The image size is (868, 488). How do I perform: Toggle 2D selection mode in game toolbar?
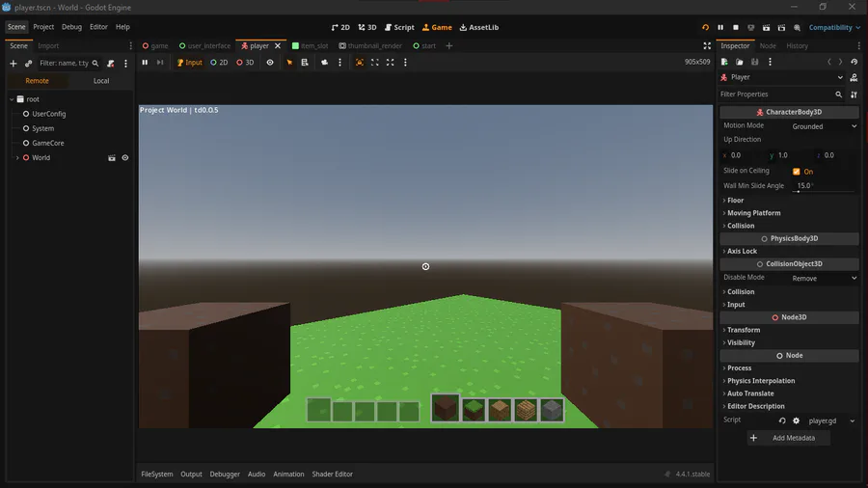[x=219, y=63]
